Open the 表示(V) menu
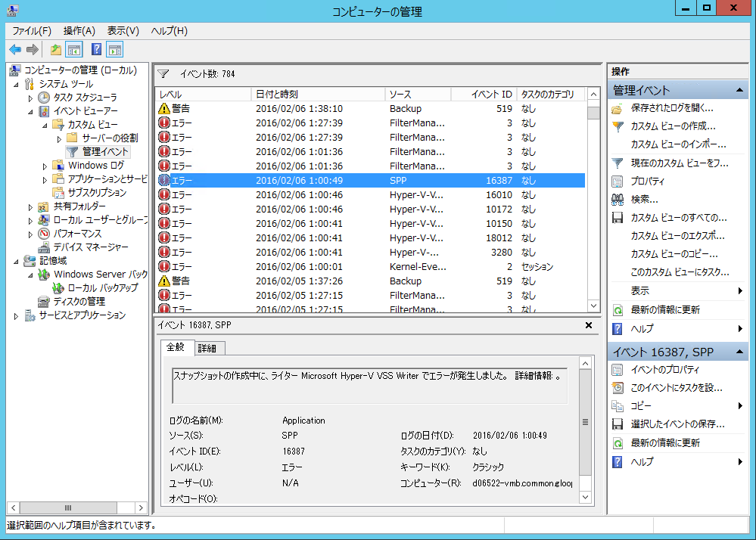This screenshot has width=756, height=540. click(x=123, y=31)
